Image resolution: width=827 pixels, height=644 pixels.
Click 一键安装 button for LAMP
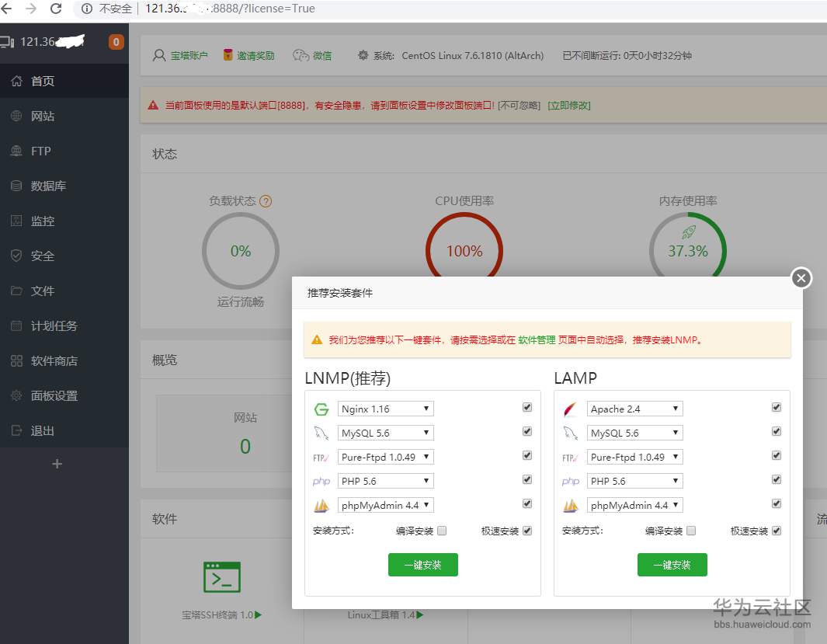pyautogui.click(x=672, y=565)
